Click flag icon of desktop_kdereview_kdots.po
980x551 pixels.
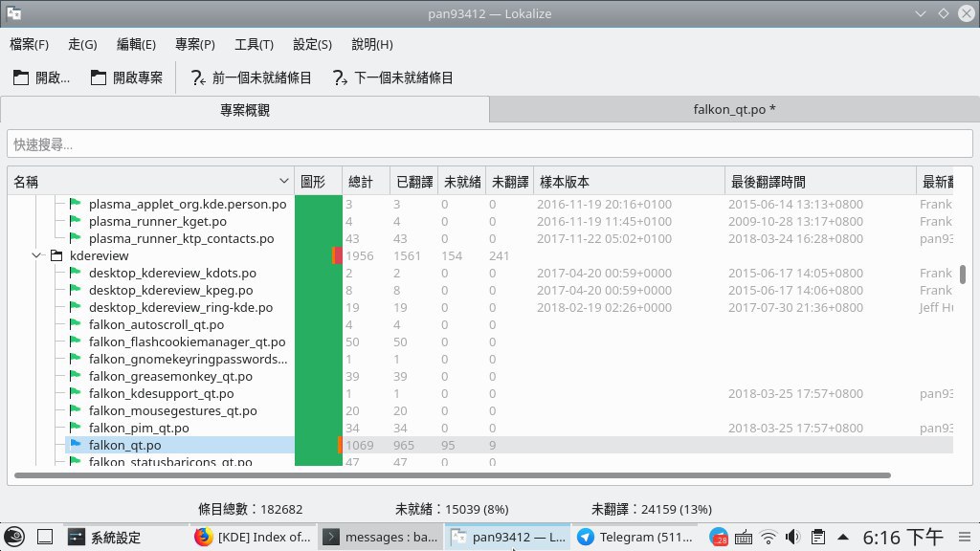coord(76,273)
